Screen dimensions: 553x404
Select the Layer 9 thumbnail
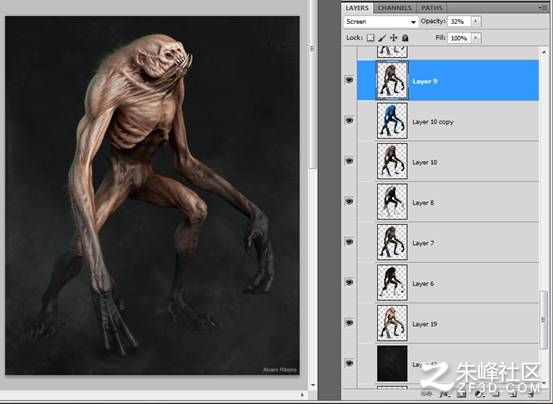coord(392,80)
